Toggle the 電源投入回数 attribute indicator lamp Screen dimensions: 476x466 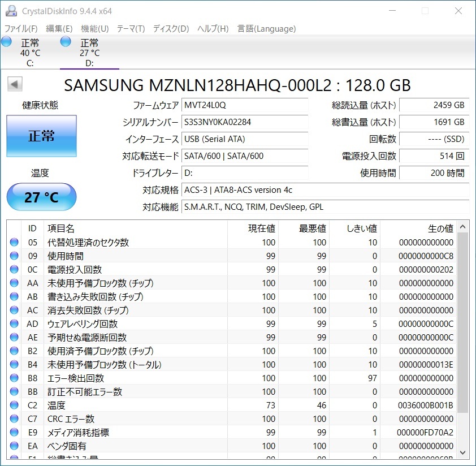click(x=14, y=269)
